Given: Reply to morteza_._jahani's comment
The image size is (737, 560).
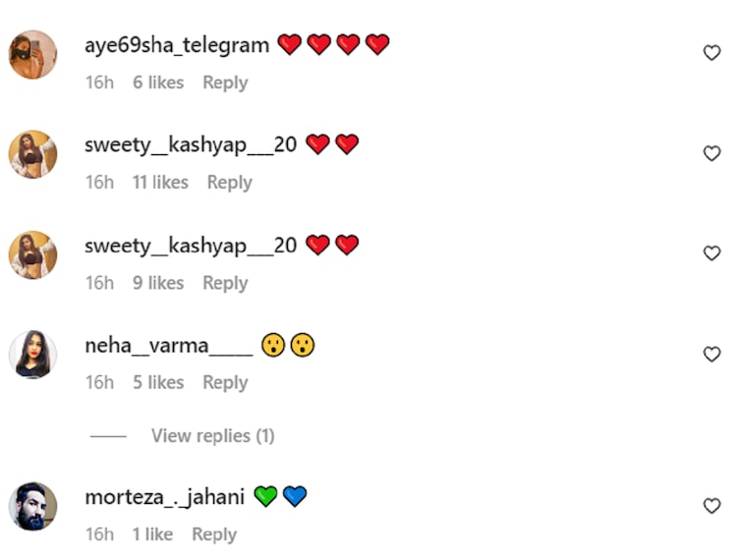Looking at the screenshot, I should click(214, 534).
